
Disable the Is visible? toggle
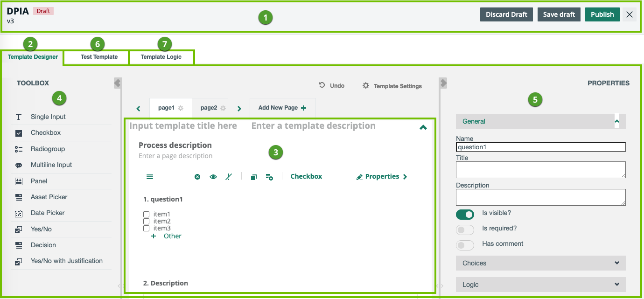(x=465, y=214)
